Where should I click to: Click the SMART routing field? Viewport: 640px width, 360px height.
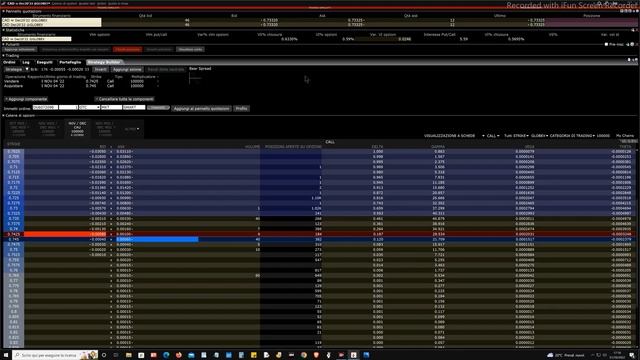(134, 107)
